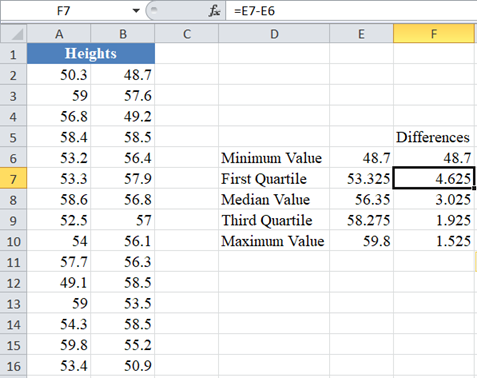Click the Differences label cell
This screenshot has height=378, width=477.
point(434,137)
